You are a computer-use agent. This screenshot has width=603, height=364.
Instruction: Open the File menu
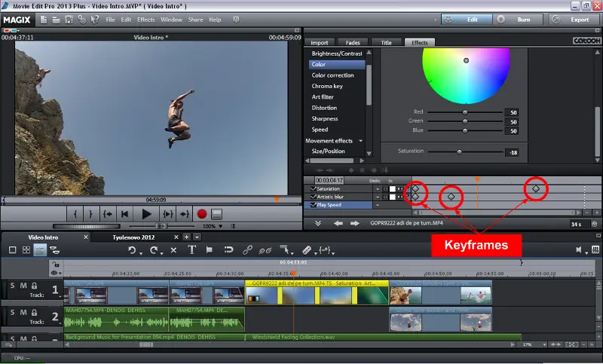click(110, 20)
